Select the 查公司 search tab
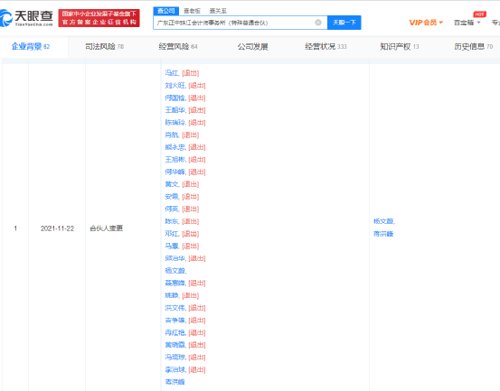 click(x=166, y=11)
